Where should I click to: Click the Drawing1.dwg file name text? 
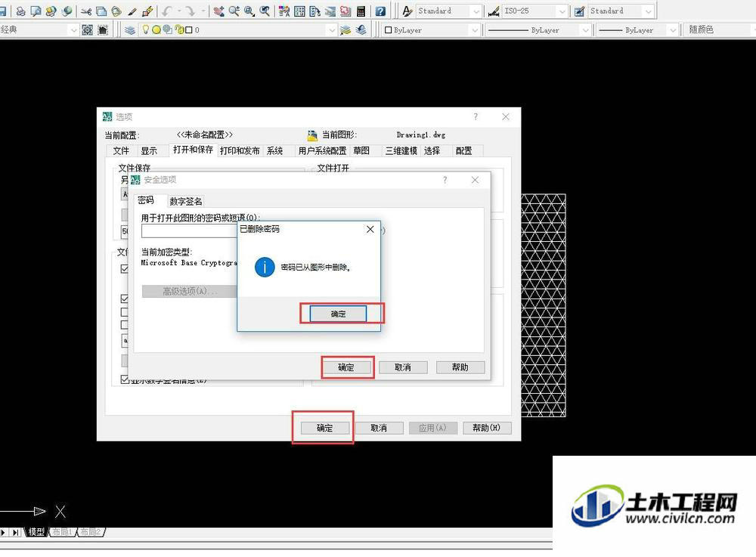tap(421, 135)
